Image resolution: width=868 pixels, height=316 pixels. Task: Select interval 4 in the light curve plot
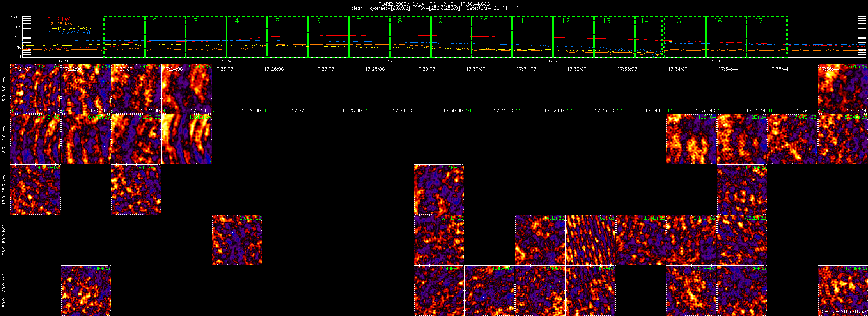pos(247,37)
